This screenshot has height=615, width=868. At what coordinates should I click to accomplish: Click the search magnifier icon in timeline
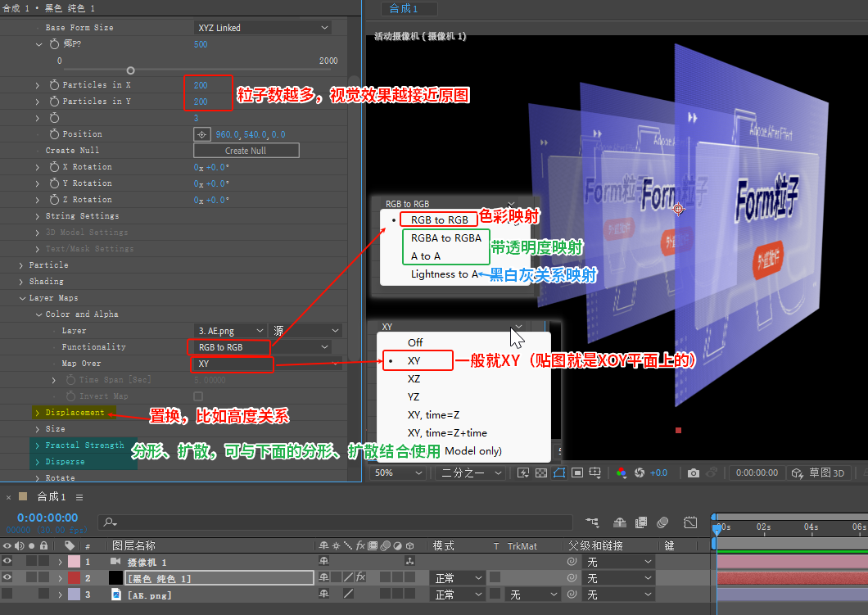(x=110, y=522)
